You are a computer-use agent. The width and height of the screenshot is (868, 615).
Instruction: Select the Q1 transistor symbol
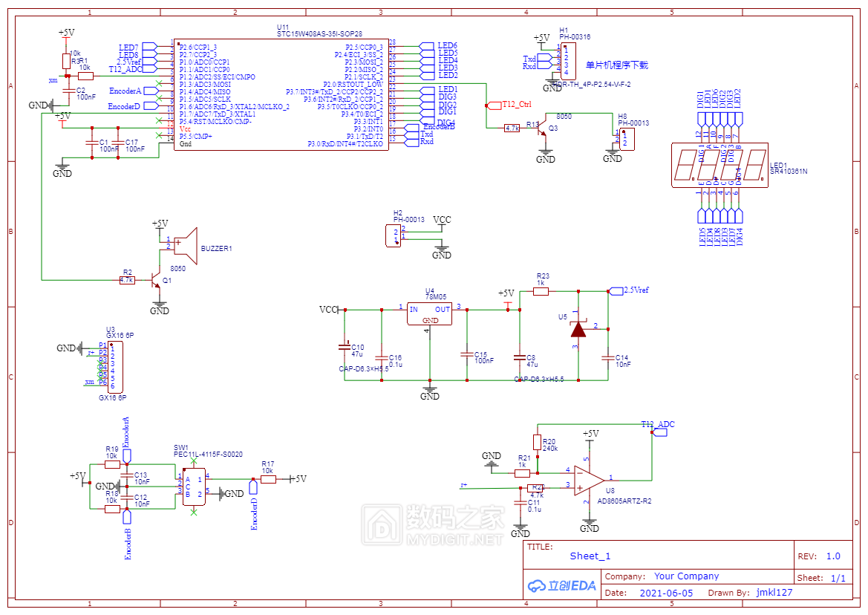coord(155,280)
